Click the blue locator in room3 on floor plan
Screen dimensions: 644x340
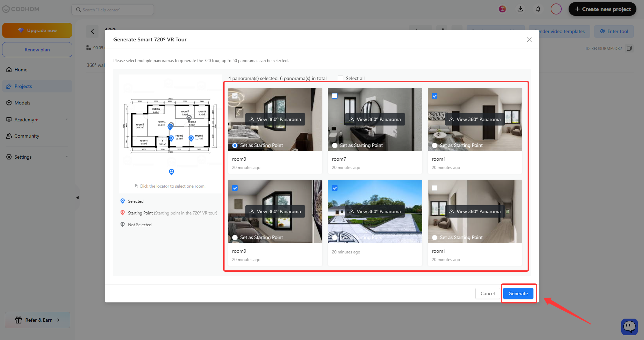(x=171, y=139)
